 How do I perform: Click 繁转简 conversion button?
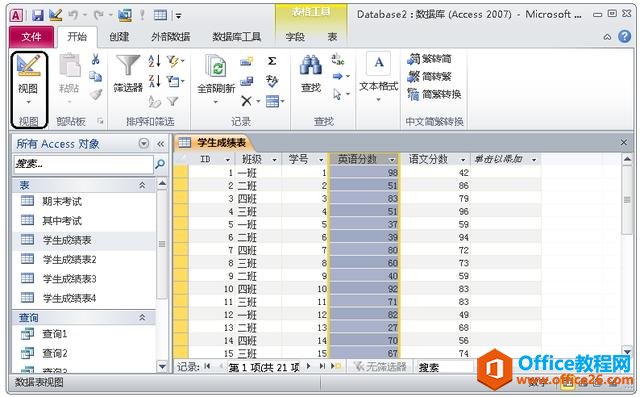pyautogui.click(x=429, y=59)
